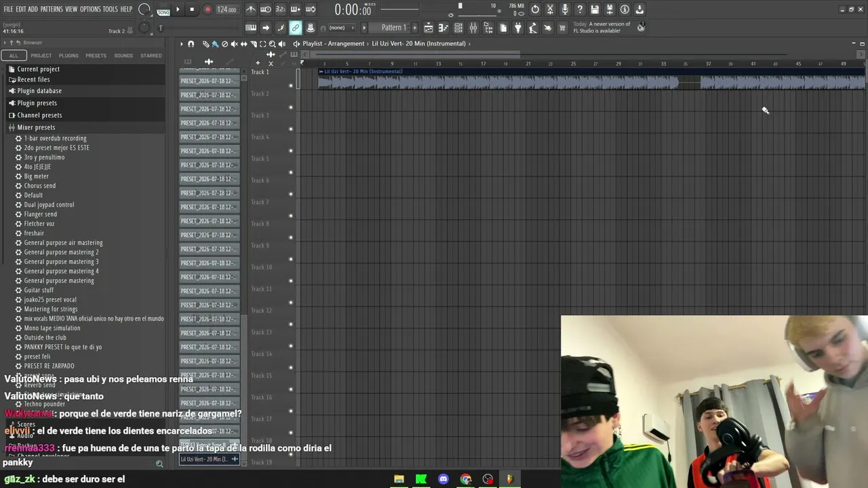Select the playlist Slip tool
Viewport: 868px width, 488px height.
[x=243, y=44]
